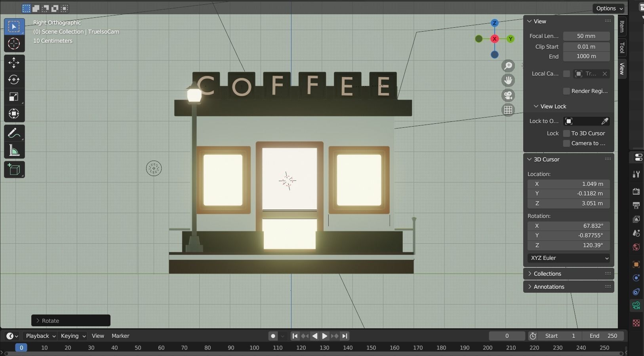Select the Select Box tool
The height and width of the screenshot is (356, 644).
(14, 27)
